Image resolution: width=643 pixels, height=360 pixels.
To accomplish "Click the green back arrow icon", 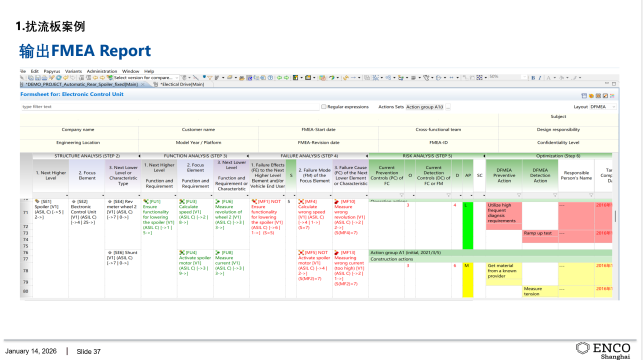I will 280,77.
